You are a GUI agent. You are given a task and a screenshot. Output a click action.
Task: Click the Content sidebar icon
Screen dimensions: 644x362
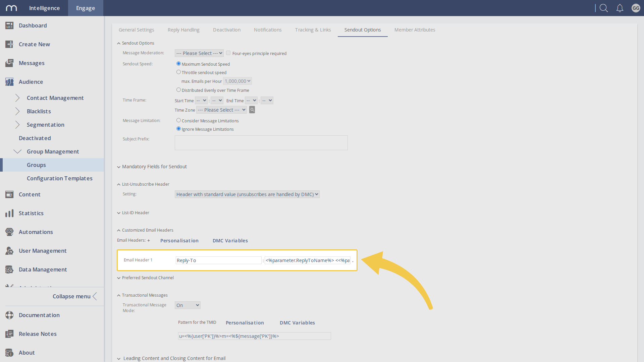point(9,194)
